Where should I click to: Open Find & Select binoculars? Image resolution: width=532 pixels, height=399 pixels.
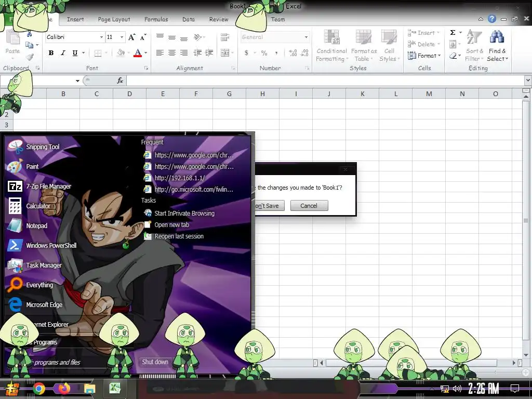click(x=497, y=46)
